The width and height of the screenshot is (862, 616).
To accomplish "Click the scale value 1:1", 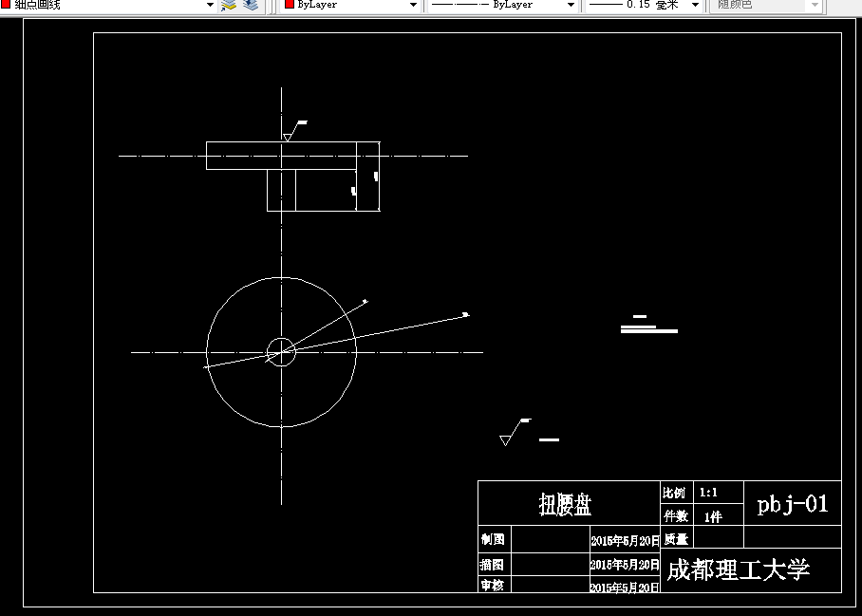I will pyautogui.click(x=708, y=493).
